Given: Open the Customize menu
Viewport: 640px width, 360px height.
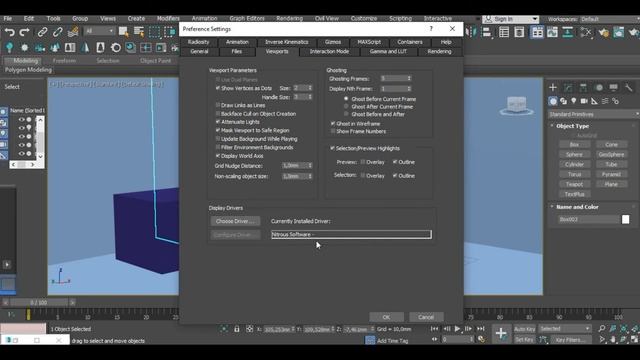Looking at the screenshot, I should pos(364,18).
